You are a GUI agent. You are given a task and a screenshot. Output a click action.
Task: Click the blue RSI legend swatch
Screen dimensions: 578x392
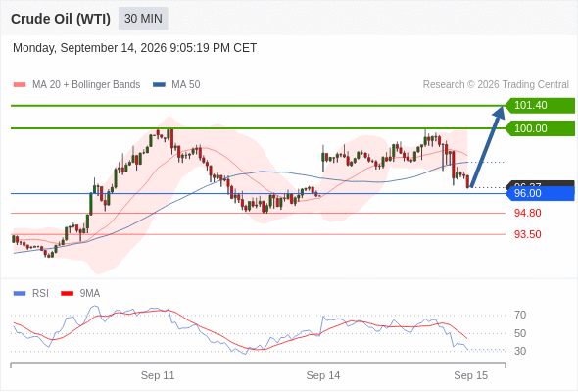point(20,294)
